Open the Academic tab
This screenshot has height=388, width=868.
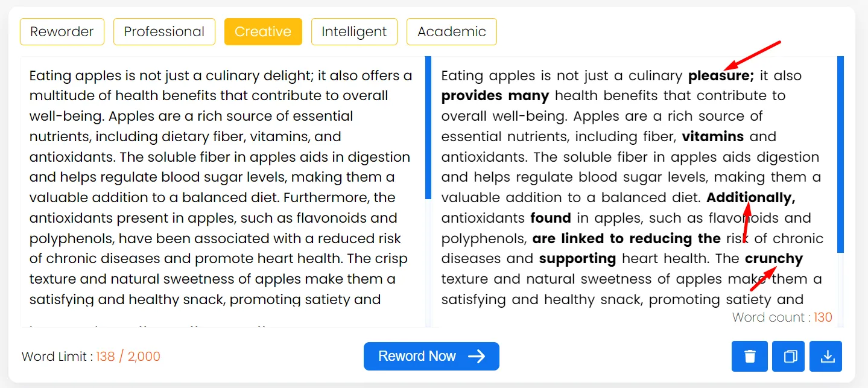pos(451,31)
